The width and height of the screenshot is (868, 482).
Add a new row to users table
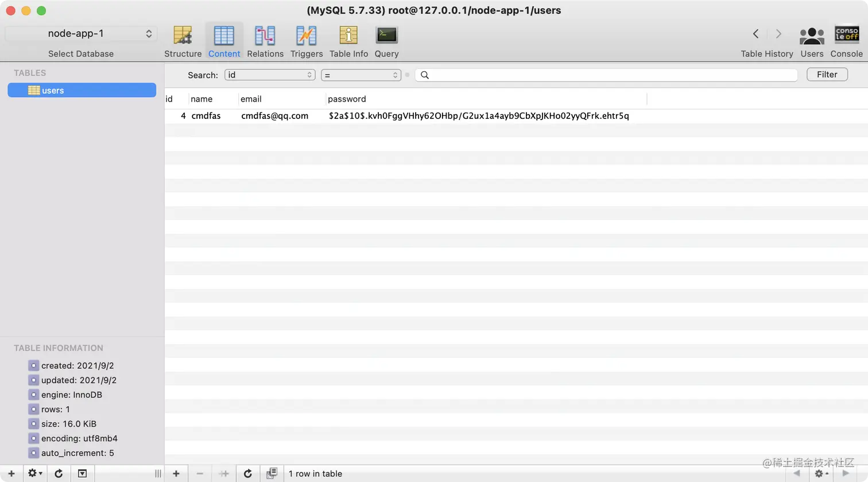coord(176,473)
